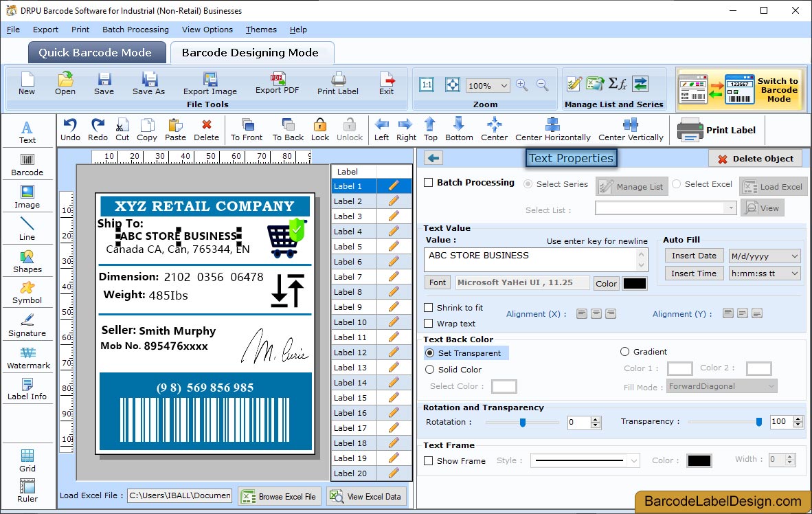Choose the Select Series radio button
Viewport: 812px width, 514px height.
coord(528,184)
